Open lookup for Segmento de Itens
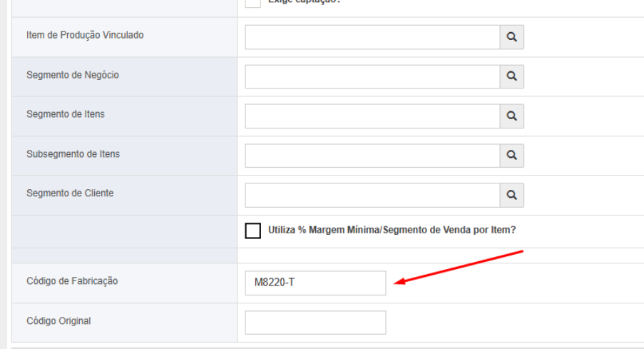The width and height of the screenshot is (644, 349). pos(512,116)
